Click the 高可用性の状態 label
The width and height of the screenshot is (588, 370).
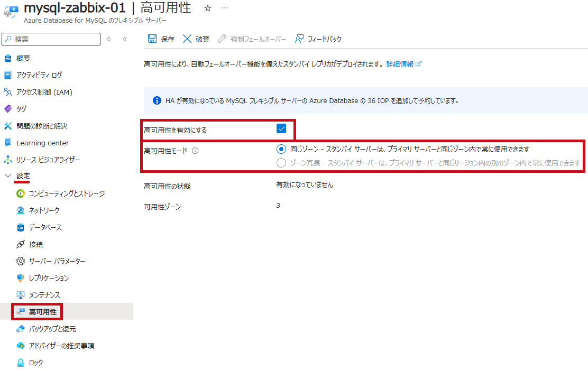(167, 186)
